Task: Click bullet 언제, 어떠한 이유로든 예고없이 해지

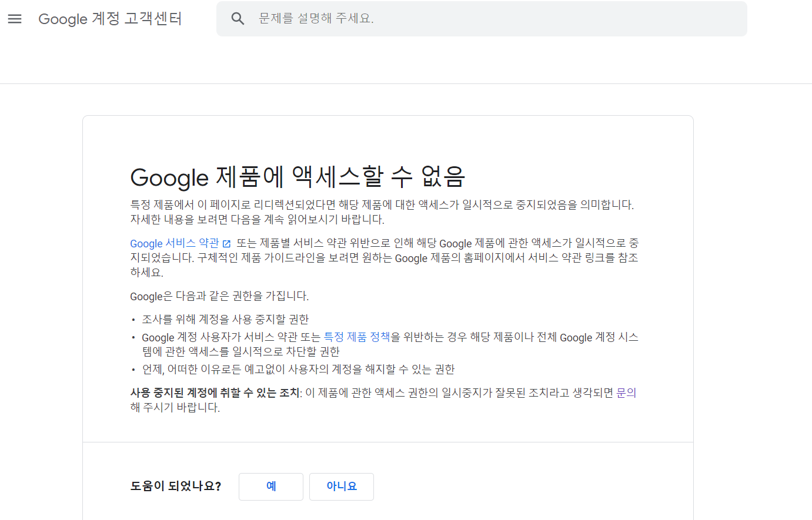Action: pyautogui.click(x=298, y=370)
